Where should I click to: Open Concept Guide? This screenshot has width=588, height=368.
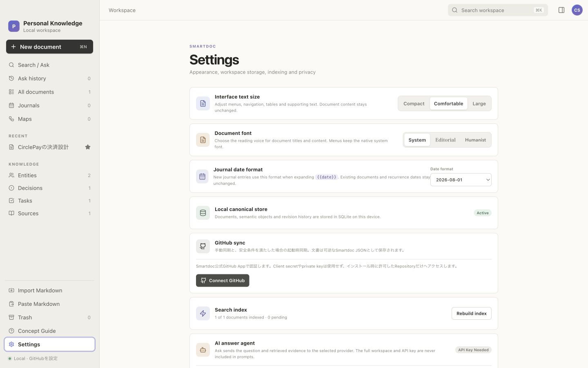[49, 331]
